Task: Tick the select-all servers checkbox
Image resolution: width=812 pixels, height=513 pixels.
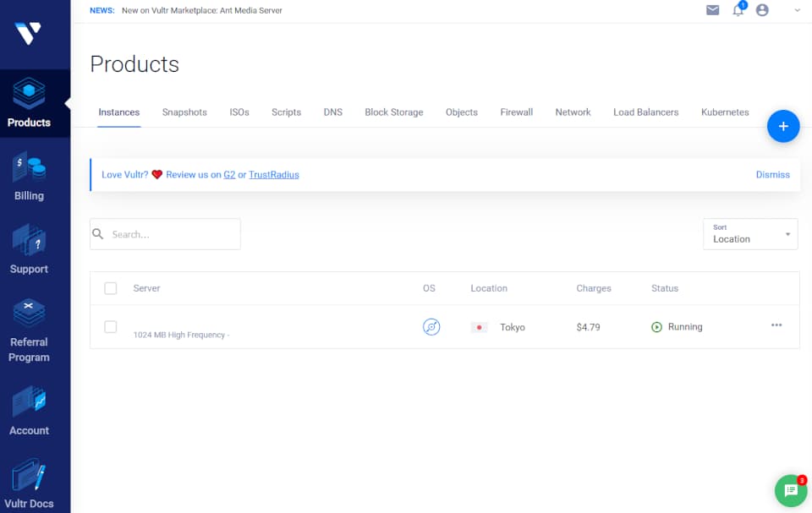Action: tap(110, 288)
